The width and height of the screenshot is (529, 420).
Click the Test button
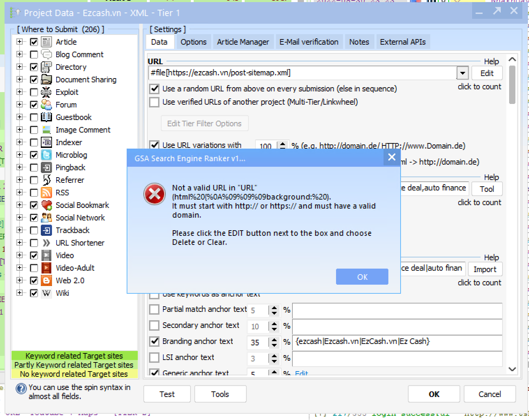coord(167,394)
